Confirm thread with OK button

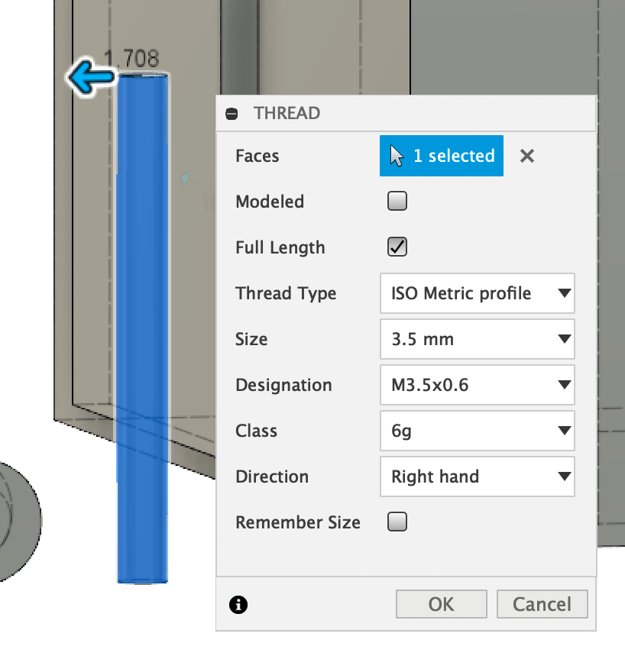441,605
